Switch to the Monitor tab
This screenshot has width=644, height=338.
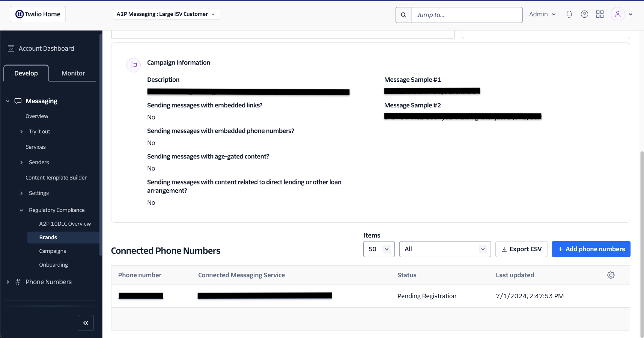[73, 73]
